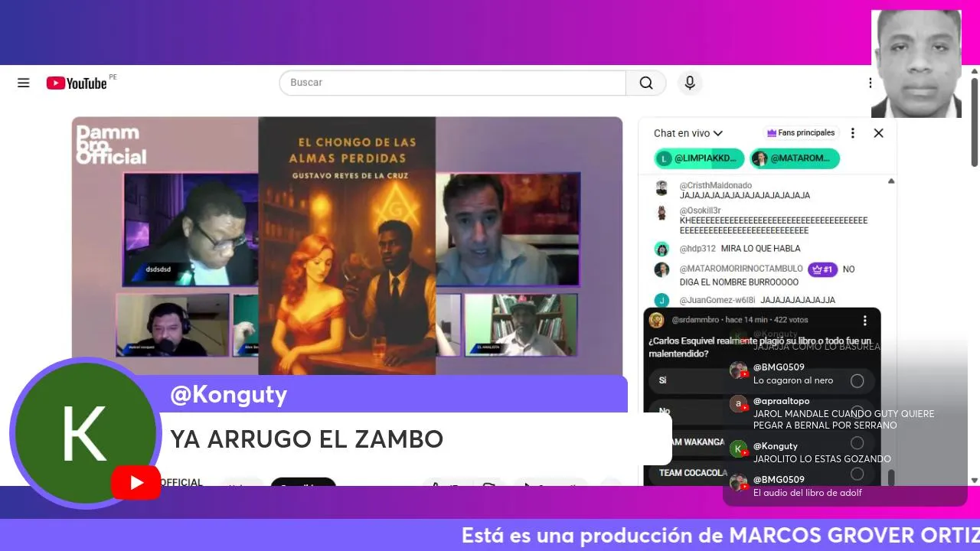Click @JuanGomez-w6l8i's chat avatar

[x=661, y=300]
